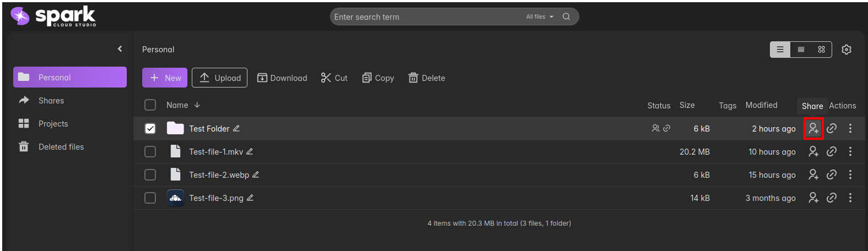The image size is (868, 251).
Task: Sort by the Name column header
Action: [177, 105]
